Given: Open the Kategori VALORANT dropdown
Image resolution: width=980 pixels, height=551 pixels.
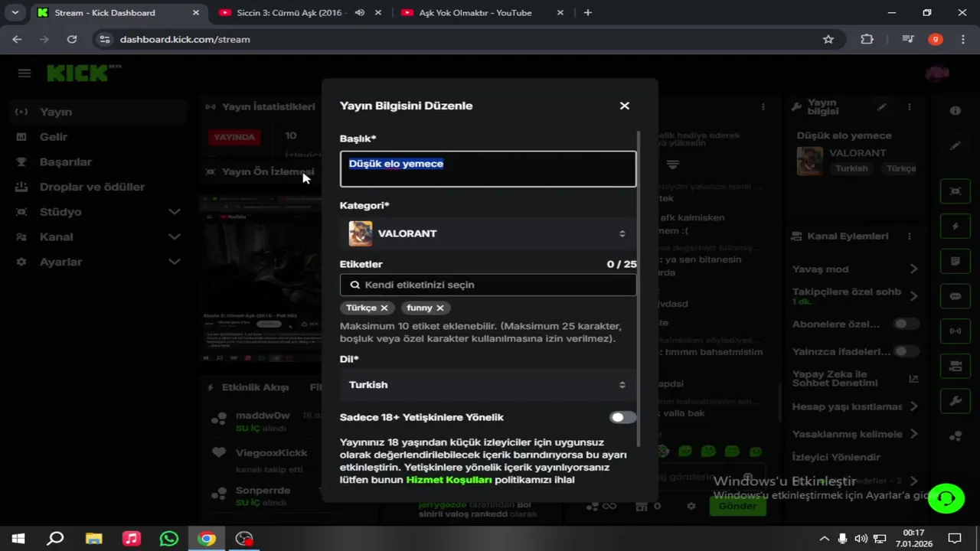Looking at the screenshot, I should coord(488,233).
